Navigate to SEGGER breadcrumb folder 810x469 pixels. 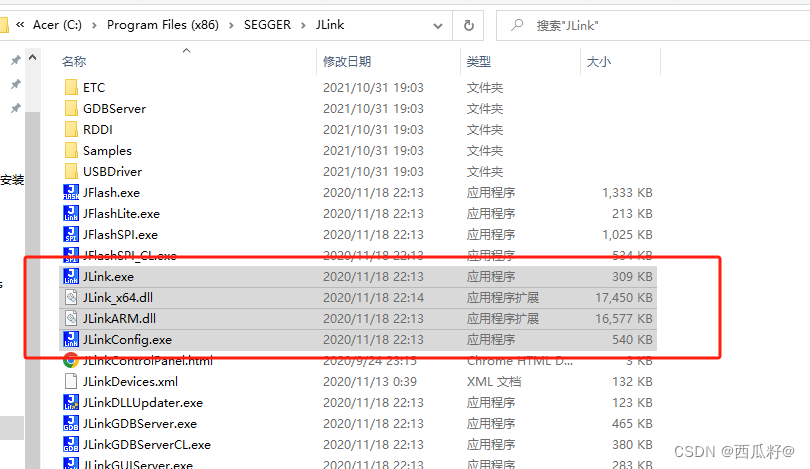[267, 25]
